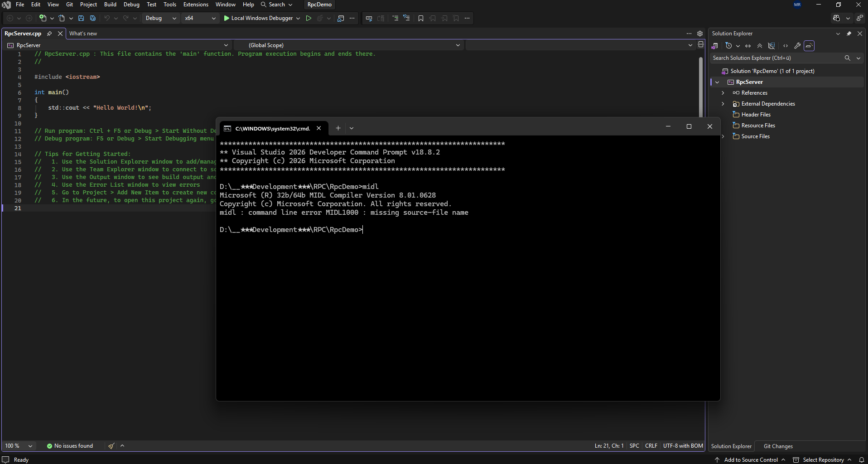Select the Source Files folder
868x464 pixels.
pos(755,136)
